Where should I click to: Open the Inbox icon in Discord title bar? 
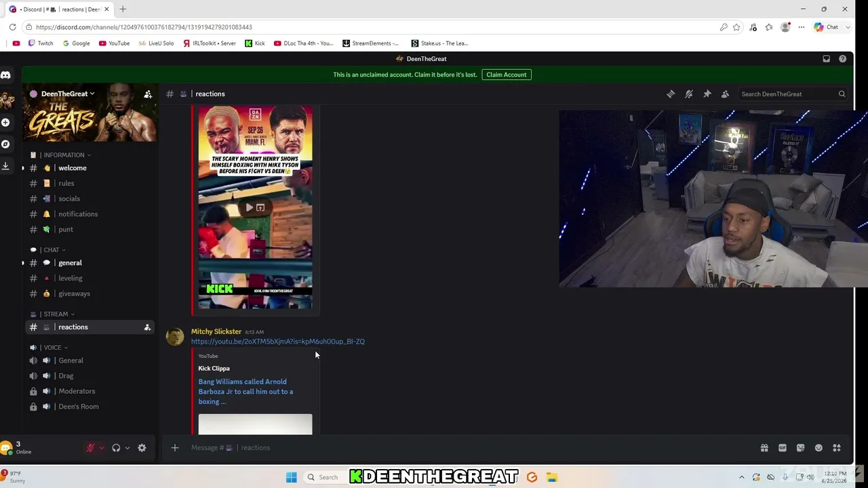826,59
